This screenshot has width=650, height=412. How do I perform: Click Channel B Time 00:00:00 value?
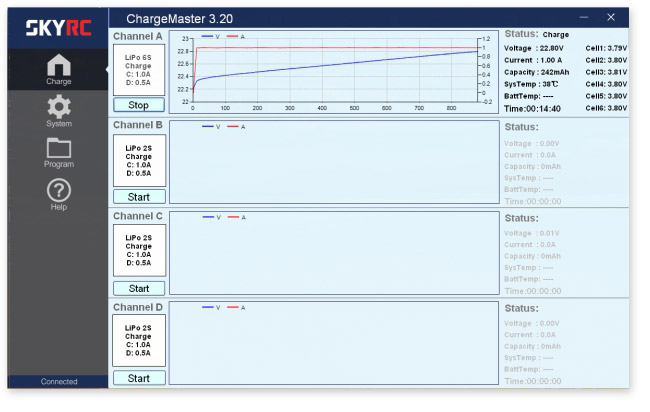click(x=533, y=201)
